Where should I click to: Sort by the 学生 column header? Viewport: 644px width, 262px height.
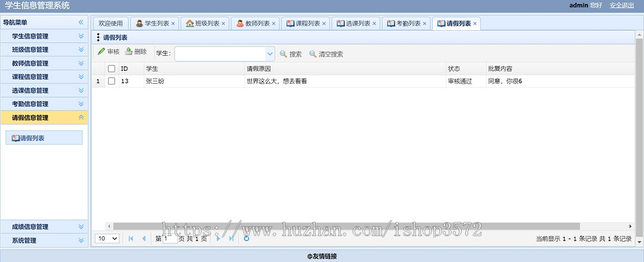194,69
